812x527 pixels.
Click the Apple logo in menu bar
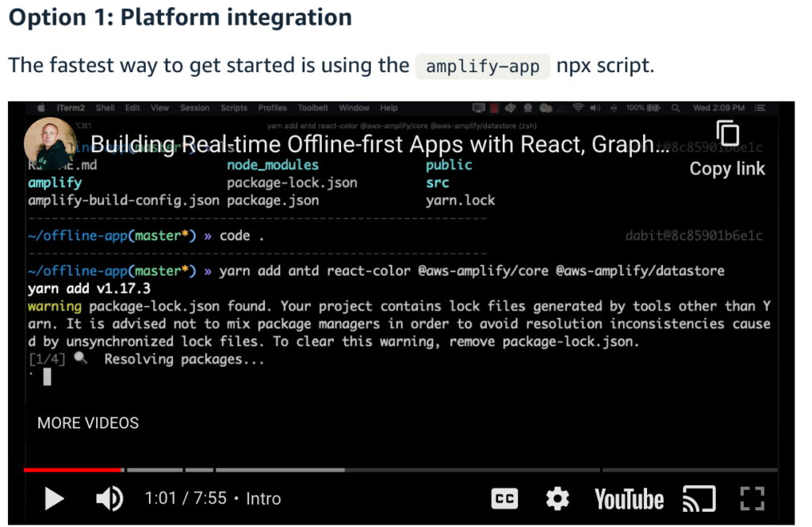coord(40,108)
